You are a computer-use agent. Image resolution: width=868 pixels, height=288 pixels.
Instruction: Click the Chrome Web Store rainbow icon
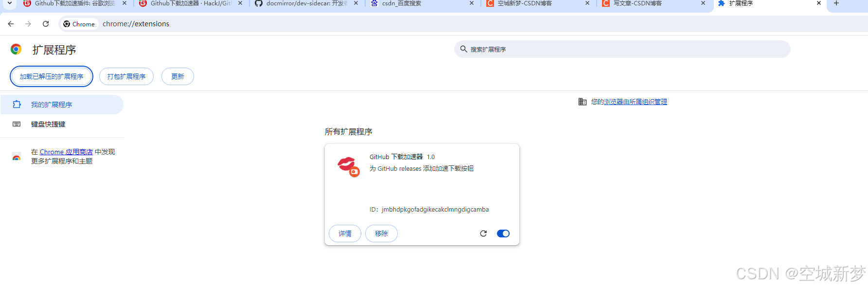17,157
